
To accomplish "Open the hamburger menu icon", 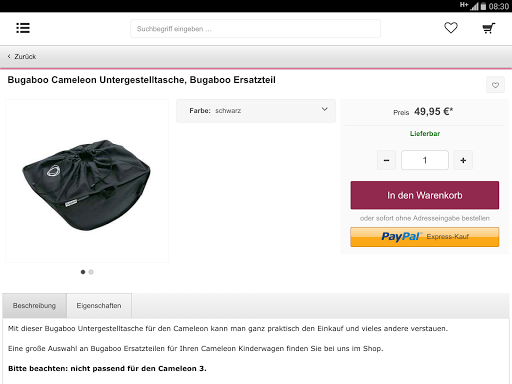I will [x=23, y=28].
